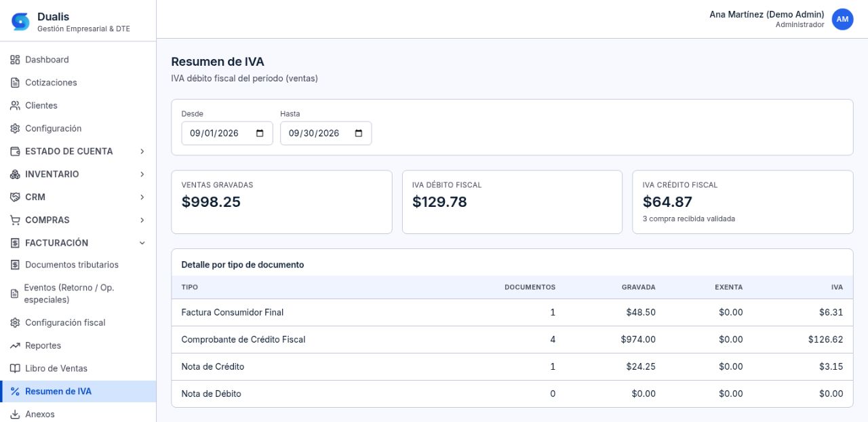
Task: Click the Ana Martínez user name
Action: click(x=767, y=14)
